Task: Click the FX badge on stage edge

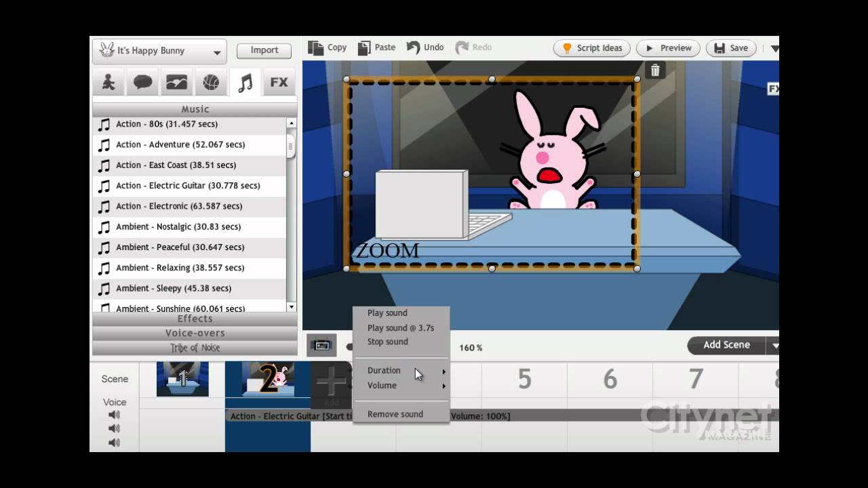Action: coord(773,88)
